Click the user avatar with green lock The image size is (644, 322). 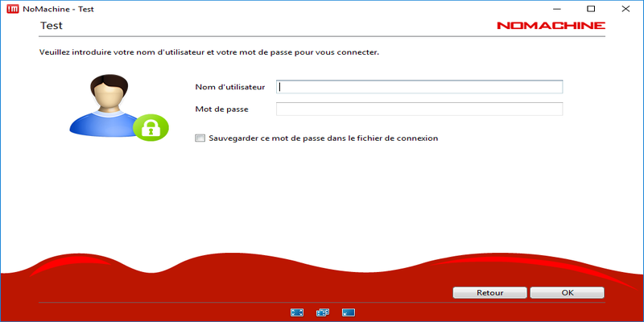click(118, 108)
